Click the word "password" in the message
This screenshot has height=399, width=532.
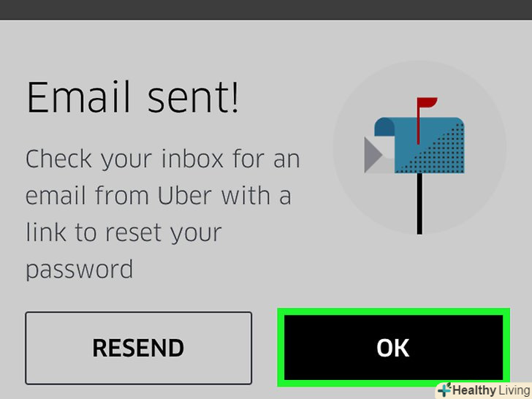coord(80,270)
